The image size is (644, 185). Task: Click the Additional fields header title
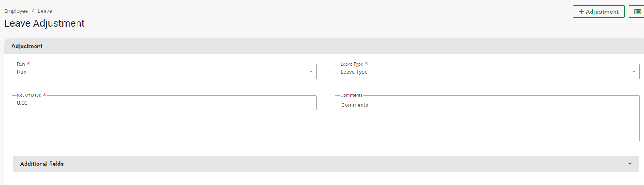[x=42, y=164]
